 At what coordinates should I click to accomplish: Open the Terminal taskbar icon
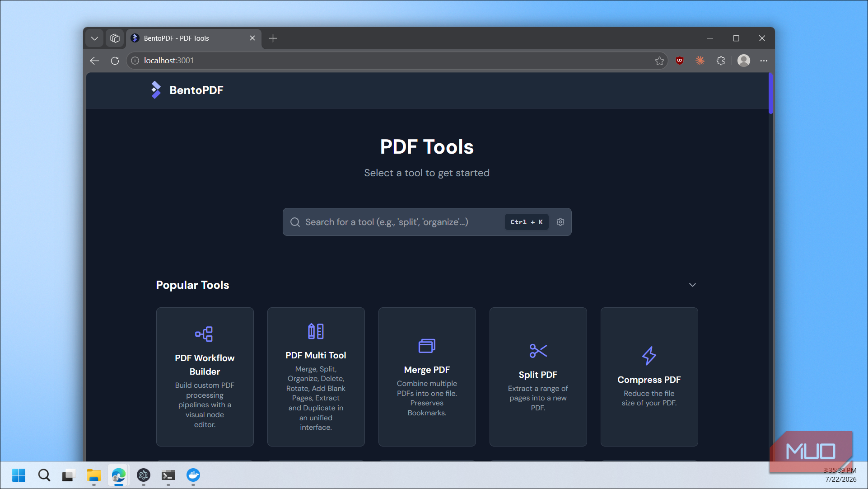tap(168, 475)
